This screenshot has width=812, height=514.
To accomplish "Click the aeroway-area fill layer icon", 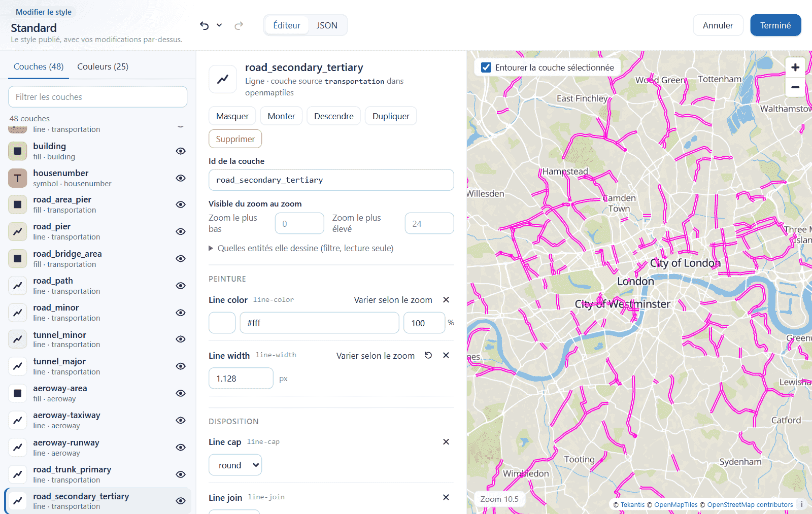I will (x=18, y=393).
